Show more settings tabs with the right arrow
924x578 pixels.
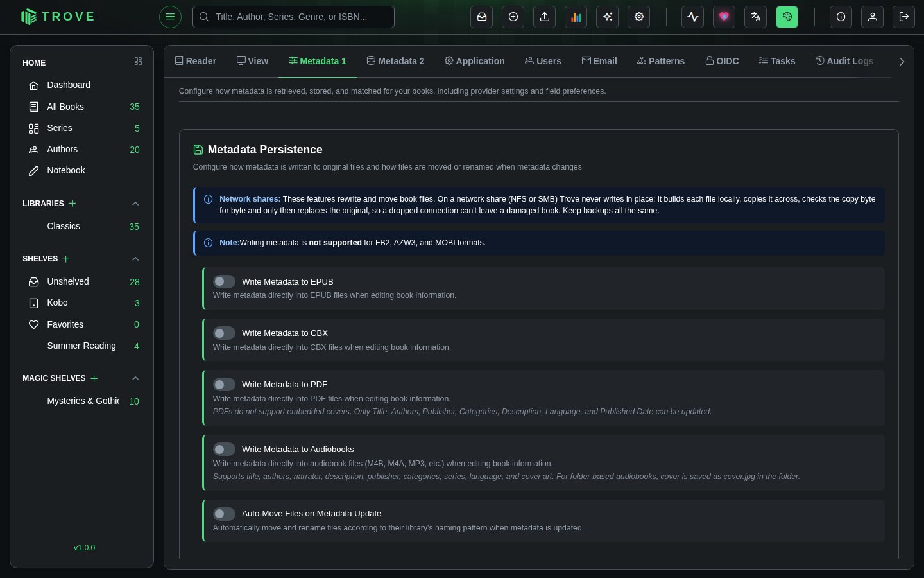point(902,62)
